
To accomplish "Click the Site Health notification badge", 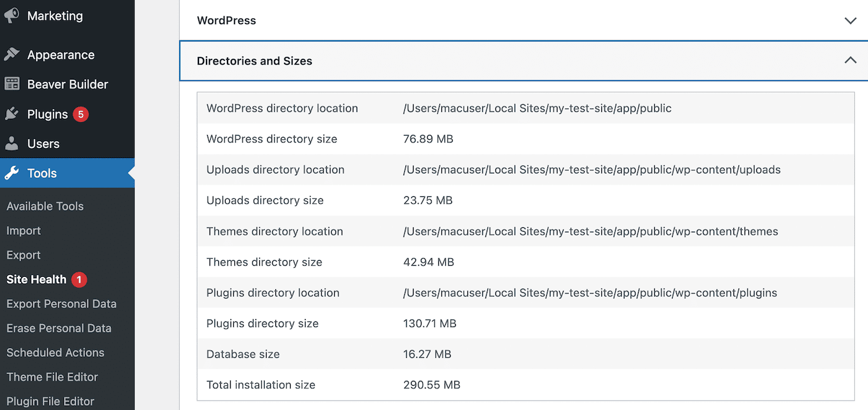I will 80,279.
